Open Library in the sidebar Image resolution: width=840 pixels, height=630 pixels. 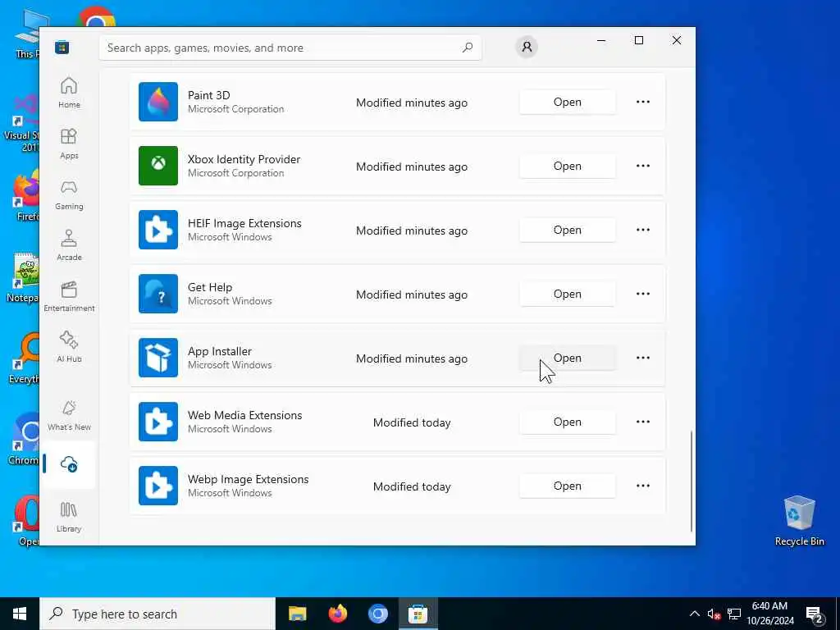pyautogui.click(x=69, y=517)
